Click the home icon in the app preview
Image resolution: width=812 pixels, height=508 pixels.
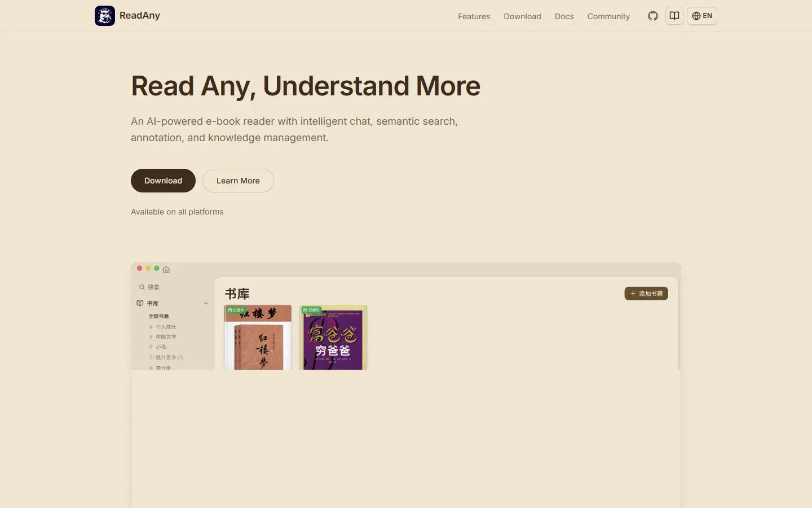pos(166,270)
